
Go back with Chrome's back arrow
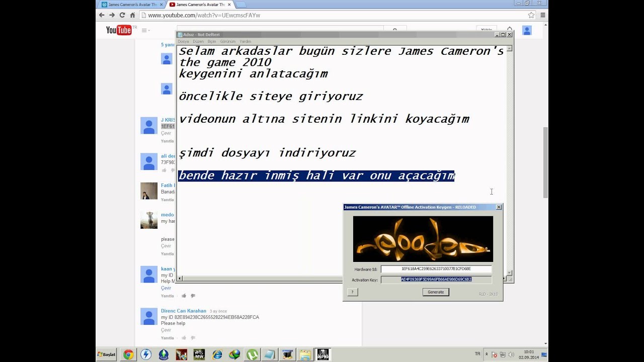102,15
